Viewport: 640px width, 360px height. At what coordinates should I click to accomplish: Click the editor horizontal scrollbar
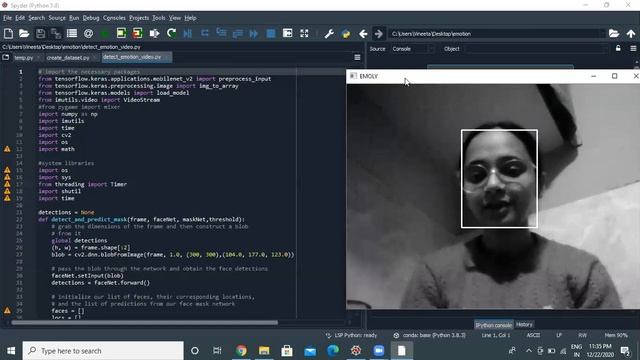pyautogui.click(x=144, y=322)
